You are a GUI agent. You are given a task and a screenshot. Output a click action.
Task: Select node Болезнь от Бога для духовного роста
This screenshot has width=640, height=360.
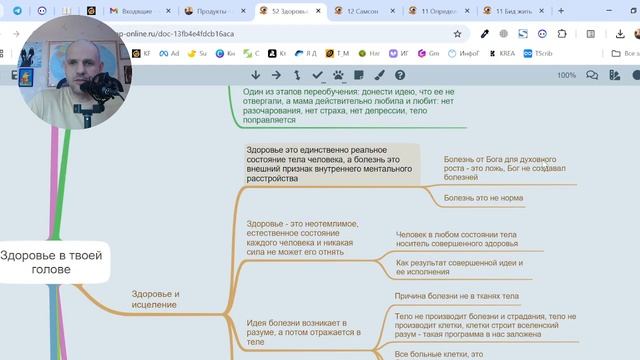coord(504,168)
